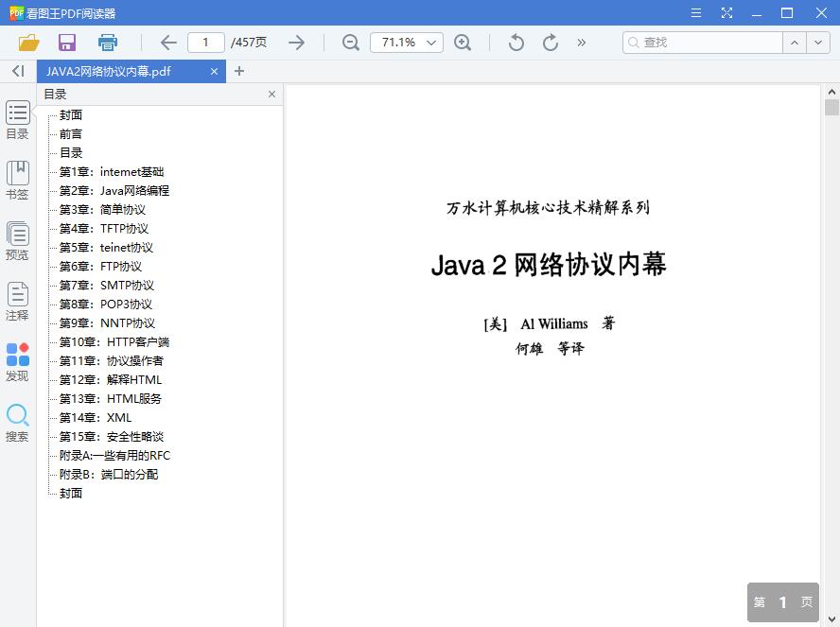Viewport: 840px width, 627px height.
Task: Go to the next page arrow
Action: click(x=296, y=43)
